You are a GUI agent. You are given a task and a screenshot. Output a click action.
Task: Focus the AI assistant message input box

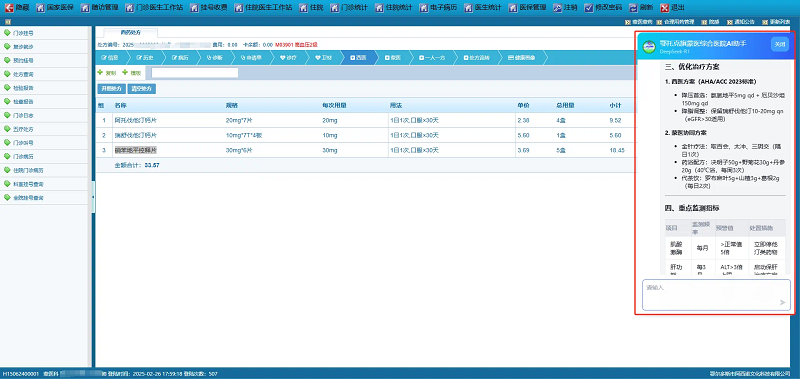coord(716,294)
